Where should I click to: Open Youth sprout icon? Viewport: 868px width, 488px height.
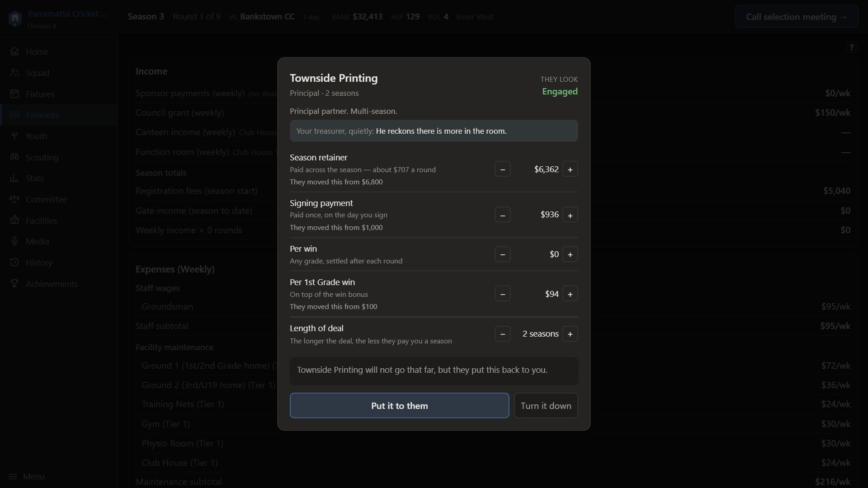tap(14, 136)
